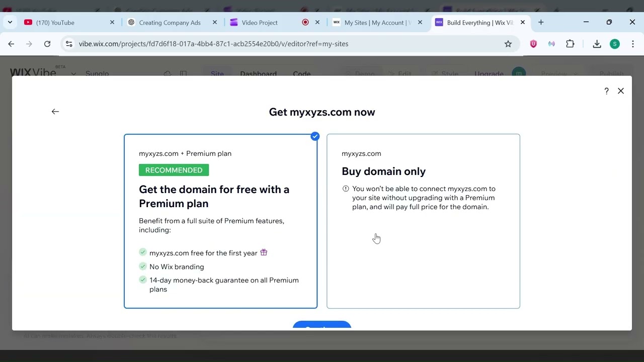Switch to Creating Company Ads tab
Screen dimensions: 644x362
point(171,23)
